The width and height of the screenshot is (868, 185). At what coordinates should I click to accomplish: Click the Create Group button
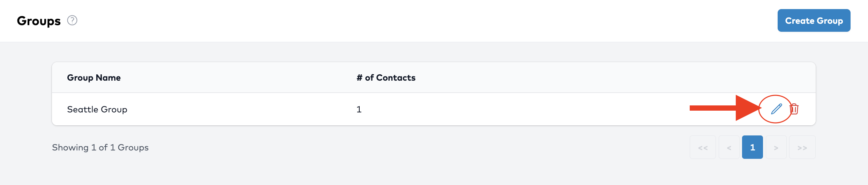click(814, 21)
